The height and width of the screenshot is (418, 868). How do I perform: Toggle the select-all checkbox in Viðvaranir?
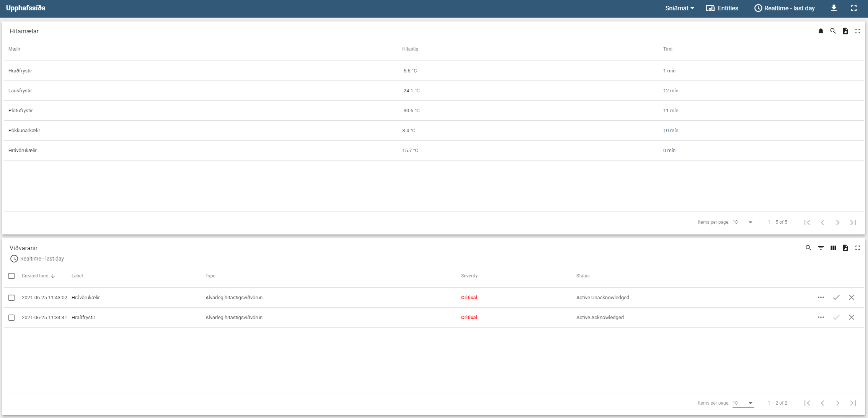click(x=11, y=275)
